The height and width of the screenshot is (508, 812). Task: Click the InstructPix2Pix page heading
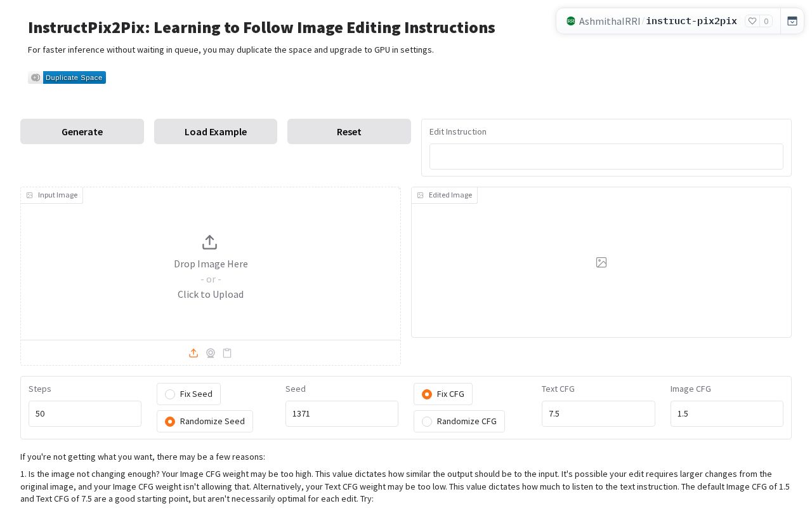261,27
